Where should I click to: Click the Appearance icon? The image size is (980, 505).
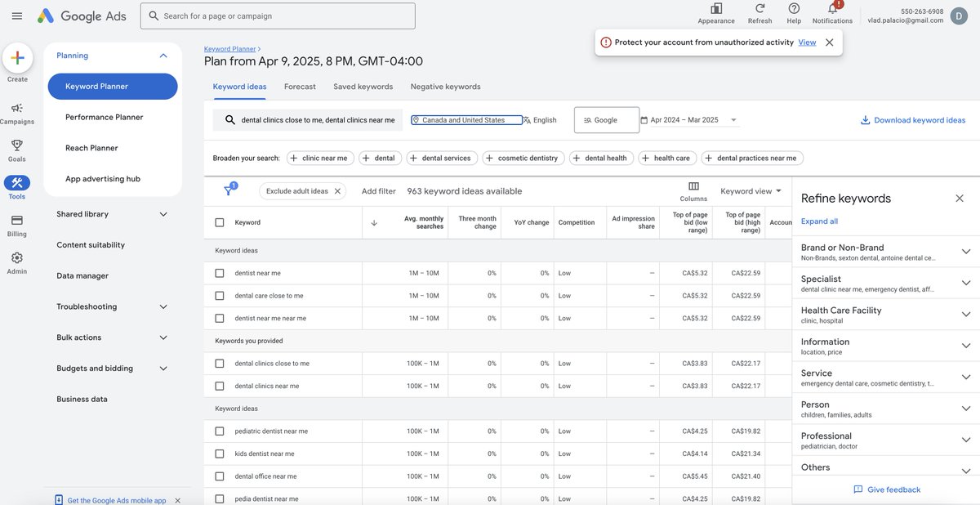point(716,8)
